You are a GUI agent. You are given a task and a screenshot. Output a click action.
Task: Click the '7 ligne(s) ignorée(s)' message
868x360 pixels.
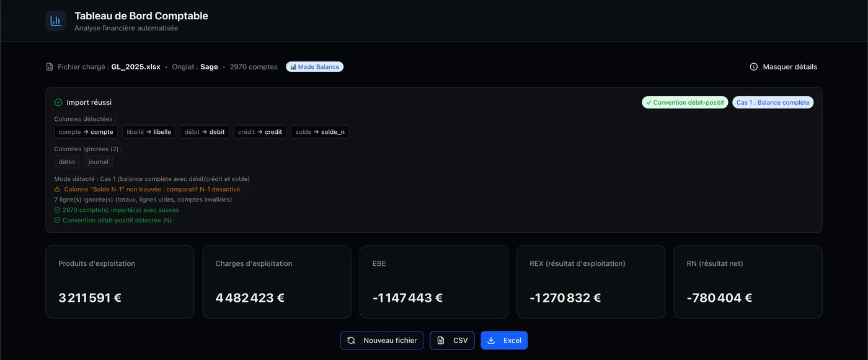tap(143, 200)
